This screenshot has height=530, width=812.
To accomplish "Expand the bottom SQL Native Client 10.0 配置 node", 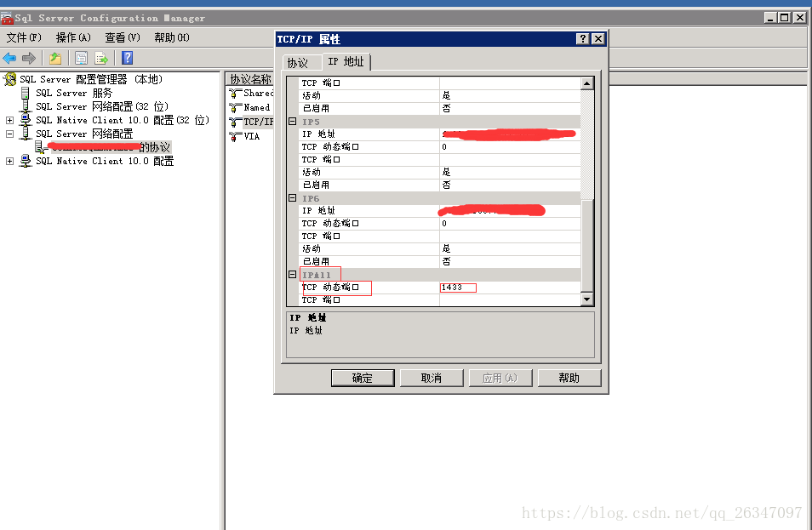I will point(9,161).
